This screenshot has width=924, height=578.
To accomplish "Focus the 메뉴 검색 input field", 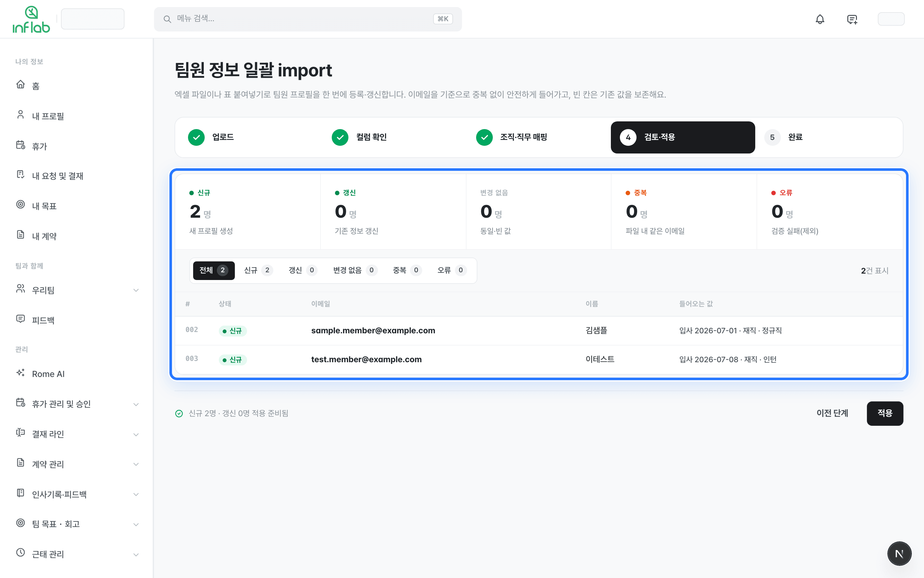I will 308,19.
